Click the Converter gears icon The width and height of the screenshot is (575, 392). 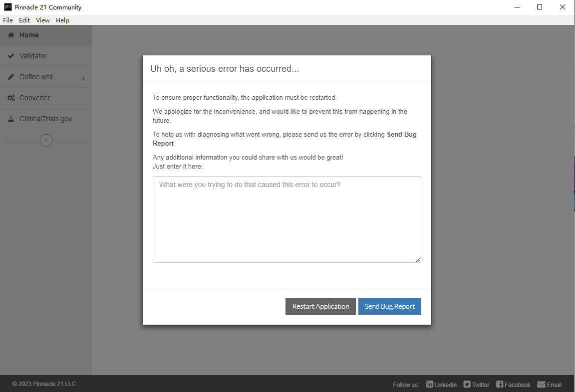click(11, 98)
